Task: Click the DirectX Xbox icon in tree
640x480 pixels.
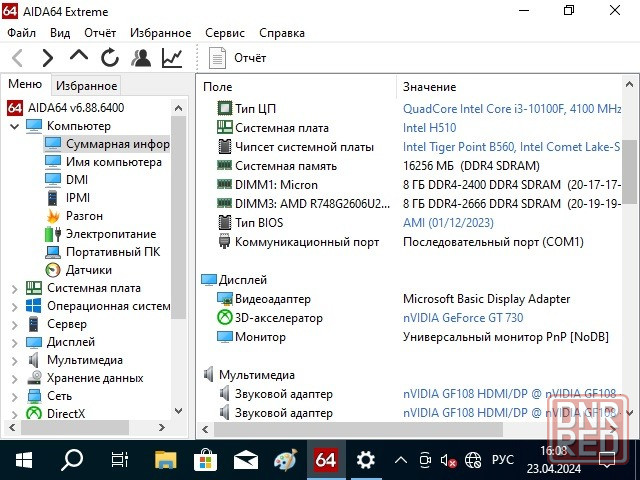Action: pyautogui.click(x=34, y=413)
